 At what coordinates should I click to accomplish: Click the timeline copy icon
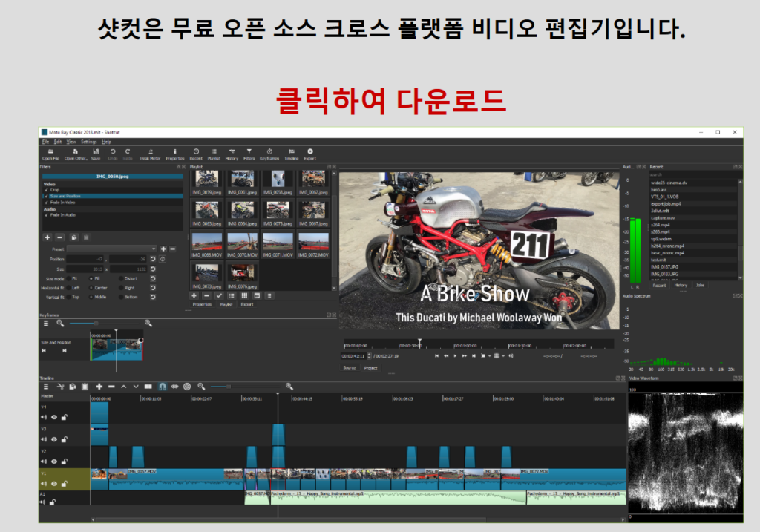[73, 387]
